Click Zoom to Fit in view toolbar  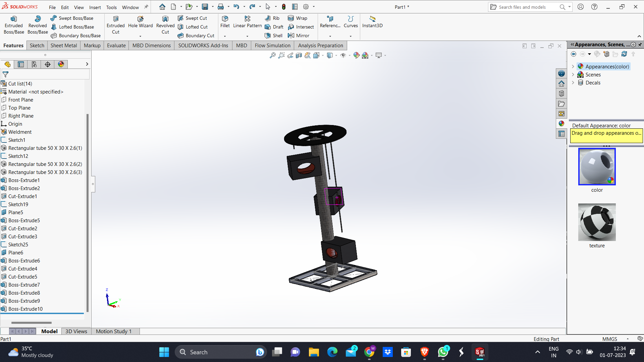click(272, 55)
